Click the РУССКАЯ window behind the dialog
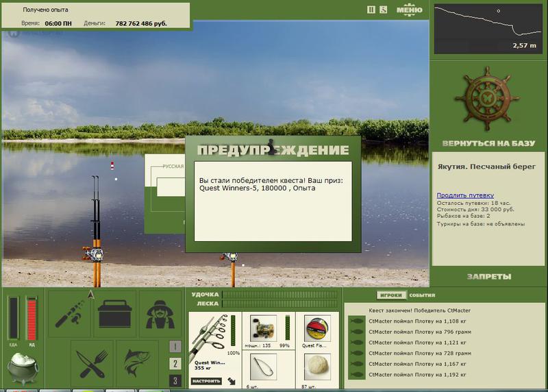 [x=165, y=193]
